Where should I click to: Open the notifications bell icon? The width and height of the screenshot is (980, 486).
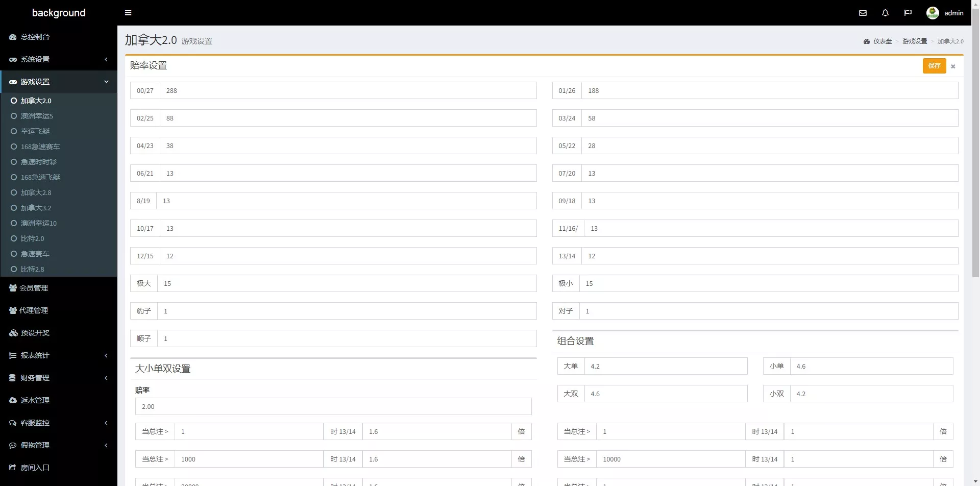tap(885, 13)
